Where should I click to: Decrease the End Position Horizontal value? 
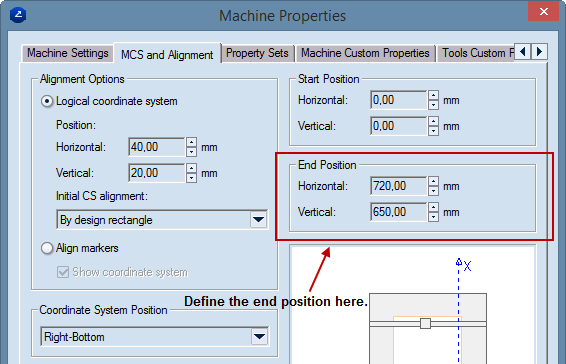coord(434,191)
